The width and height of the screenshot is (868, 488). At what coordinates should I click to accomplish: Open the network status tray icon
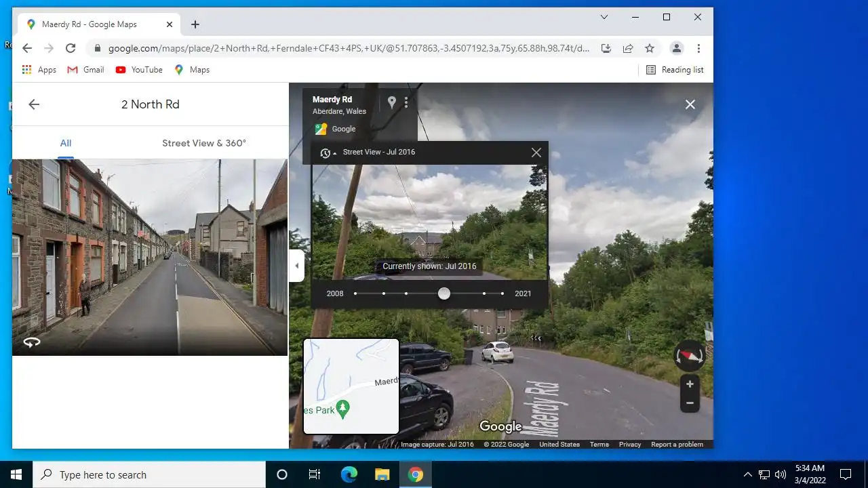click(x=764, y=474)
